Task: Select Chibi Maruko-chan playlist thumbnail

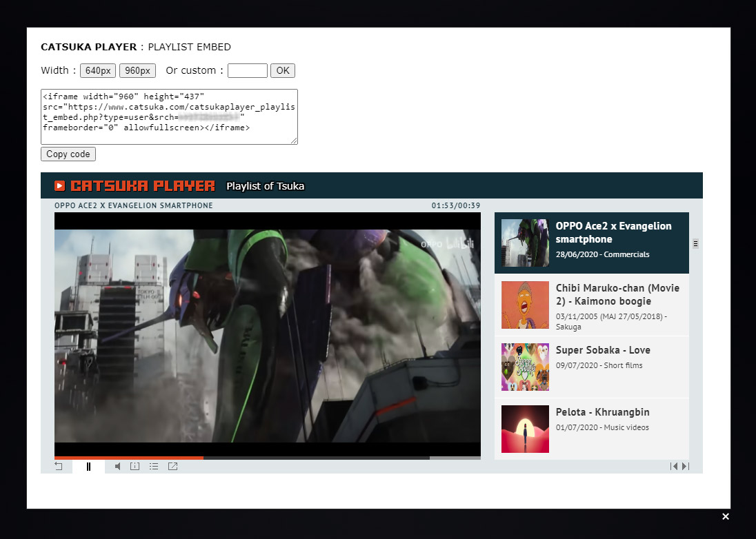Action: [525, 305]
